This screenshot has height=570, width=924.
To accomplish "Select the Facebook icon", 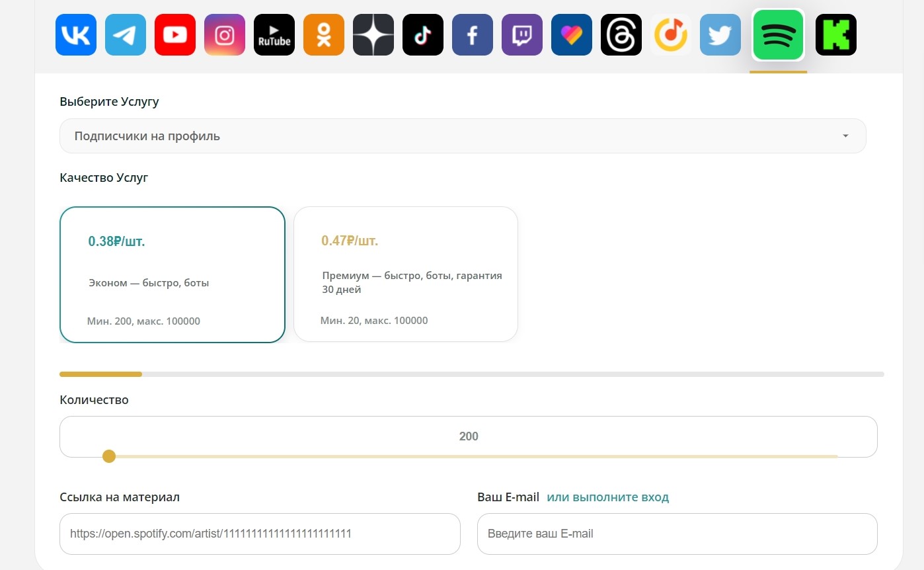I will (473, 35).
